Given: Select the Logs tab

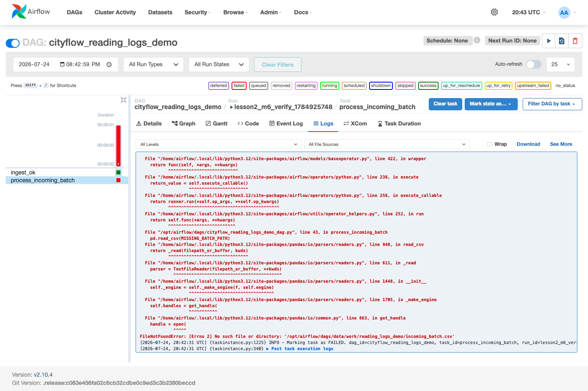Looking at the screenshot, I should coord(323,123).
